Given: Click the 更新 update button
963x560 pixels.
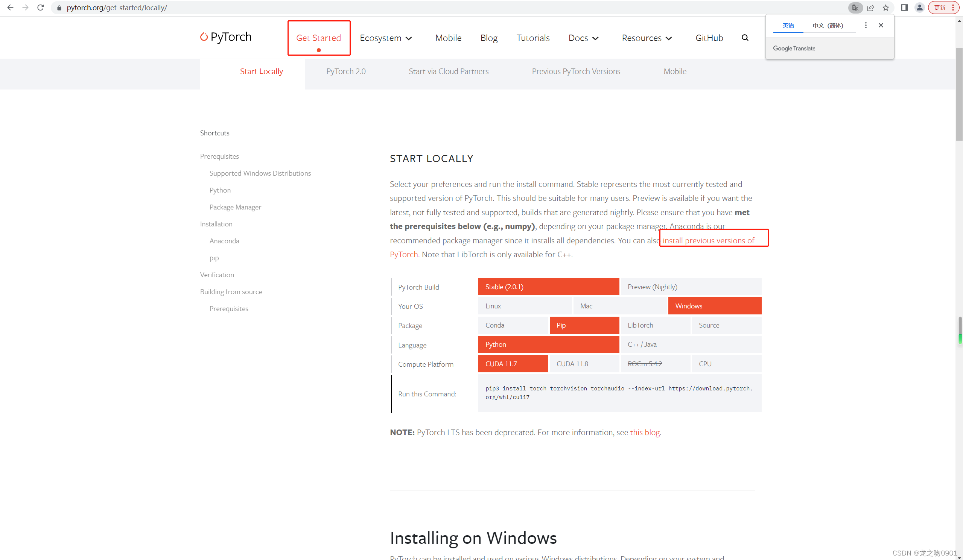Looking at the screenshot, I should pos(943,8).
